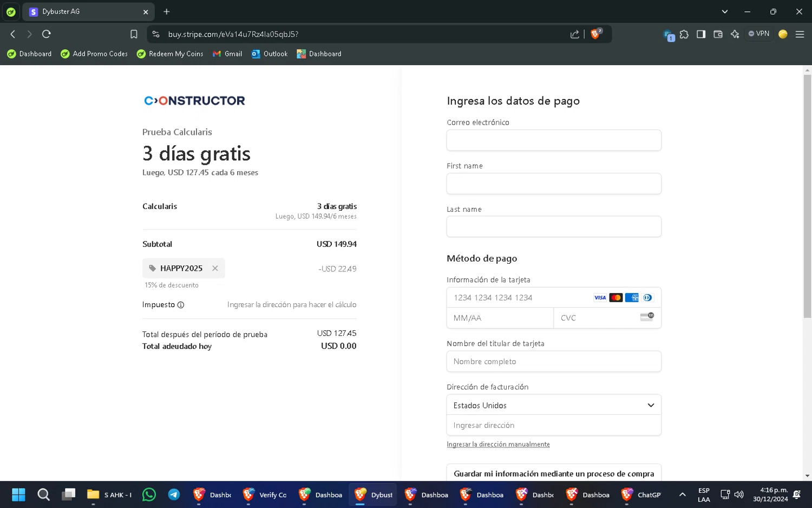Focus the card number field
The width and height of the screenshot is (812, 508).
click(x=554, y=297)
